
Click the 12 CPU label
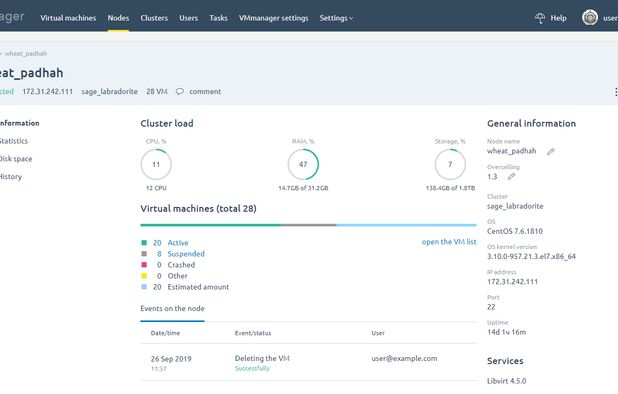pos(156,188)
